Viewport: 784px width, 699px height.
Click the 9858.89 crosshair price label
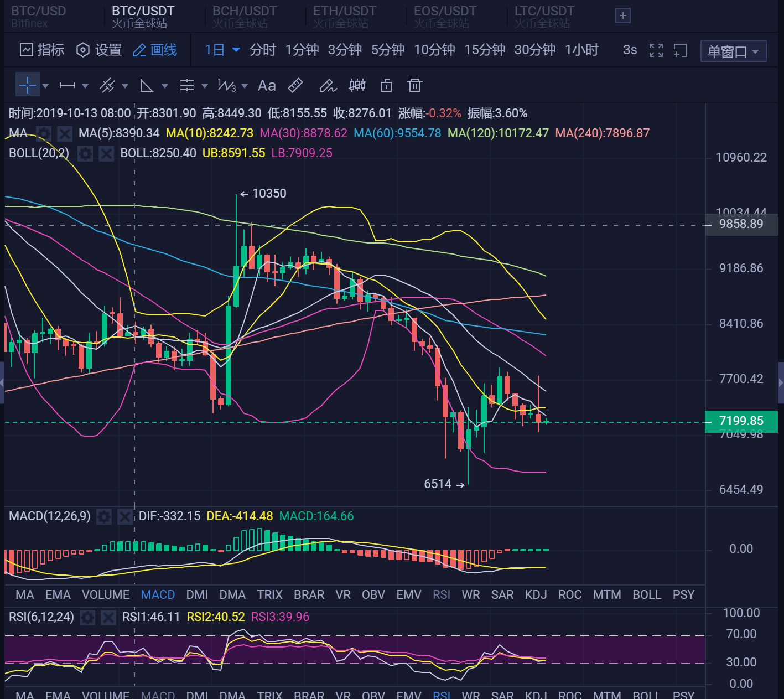(741, 225)
